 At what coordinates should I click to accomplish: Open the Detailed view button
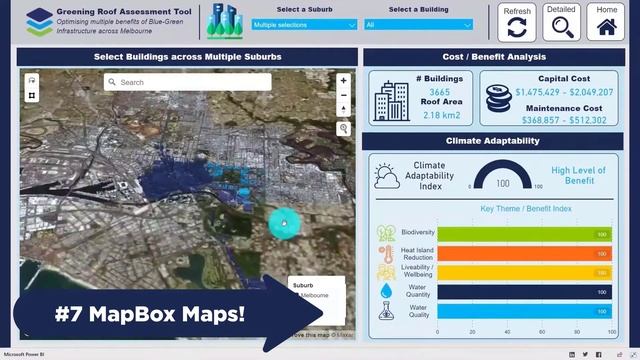pyautogui.click(x=562, y=22)
